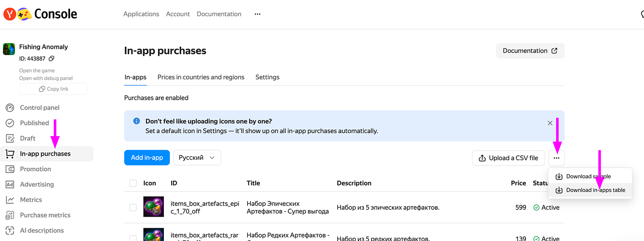This screenshot has height=241, width=644.
Task: Click the Published checkmark icon in the sidebar
Action: [10, 123]
